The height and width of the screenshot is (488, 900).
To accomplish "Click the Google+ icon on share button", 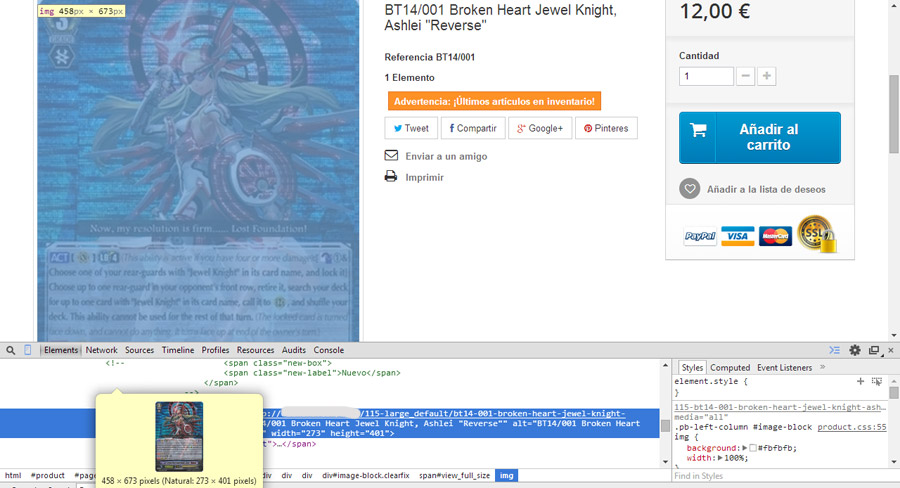I will click(521, 129).
